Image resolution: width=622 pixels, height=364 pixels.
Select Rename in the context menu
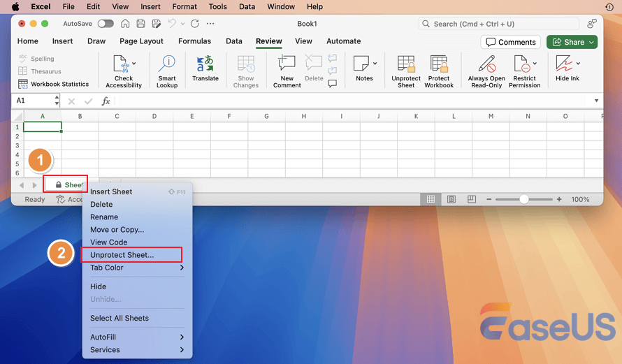coord(104,217)
